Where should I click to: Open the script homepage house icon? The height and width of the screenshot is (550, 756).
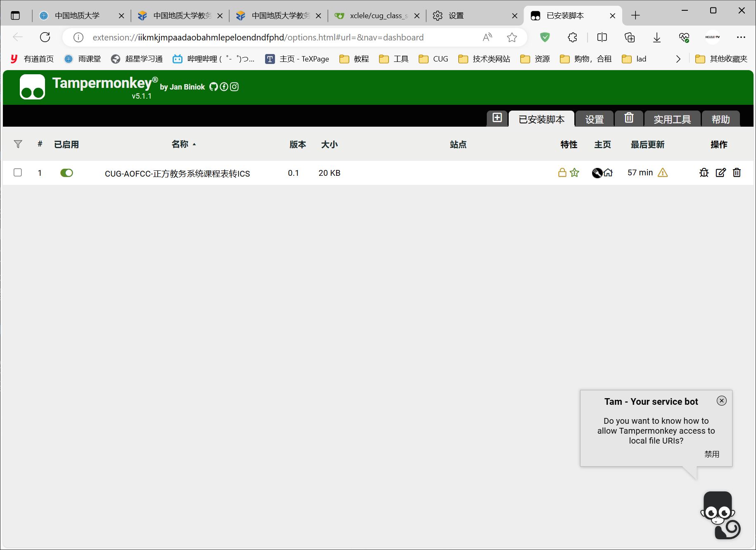pos(608,173)
